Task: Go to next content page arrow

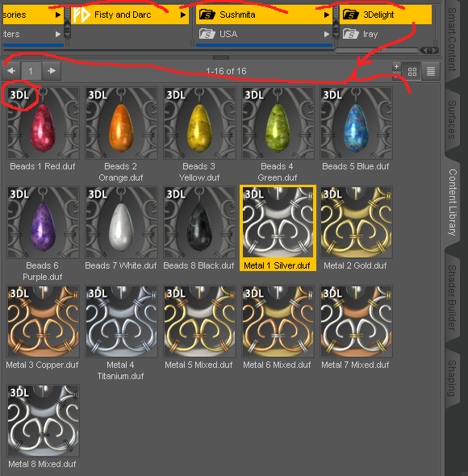Action: click(52, 71)
